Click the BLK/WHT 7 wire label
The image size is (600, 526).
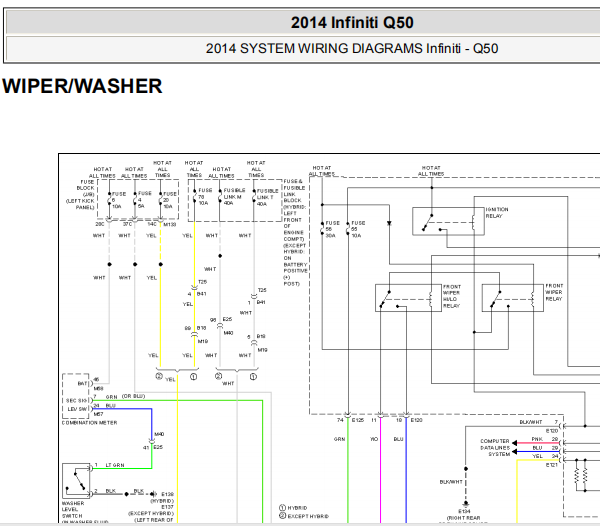coord(539,422)
